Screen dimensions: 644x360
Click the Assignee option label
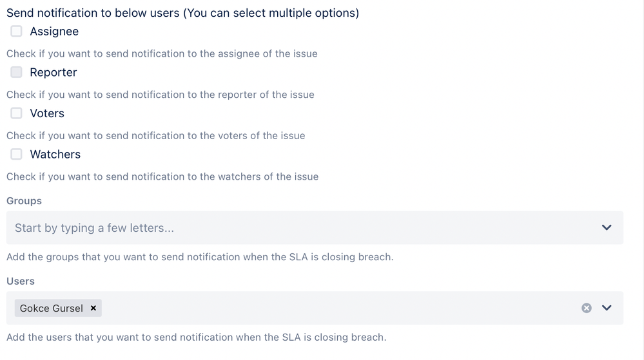coord(54,32)
